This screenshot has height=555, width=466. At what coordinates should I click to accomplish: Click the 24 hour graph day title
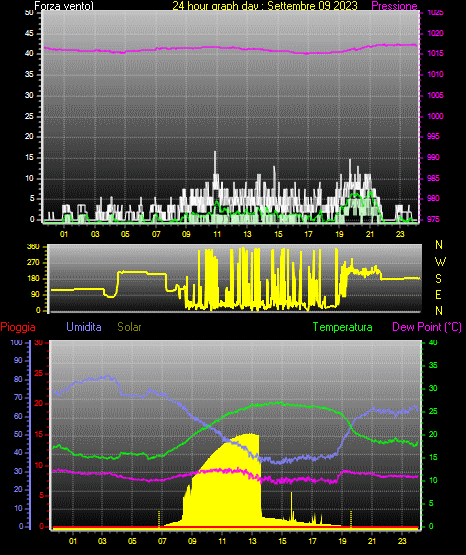tap(265, 6)
